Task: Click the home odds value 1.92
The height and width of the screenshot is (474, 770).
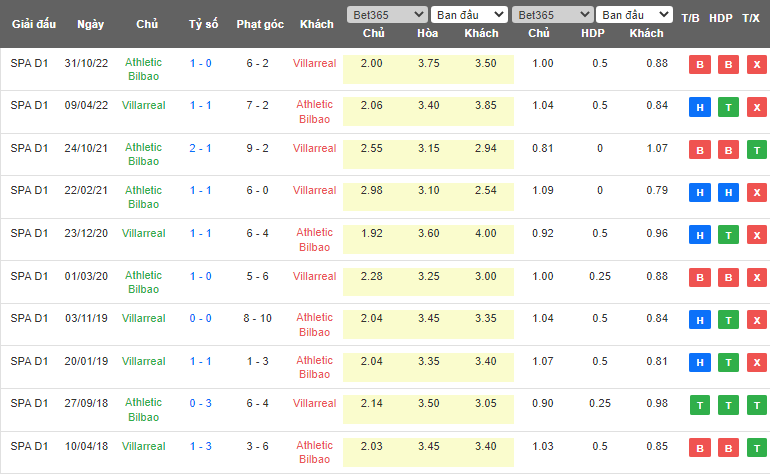Action: coord(372,233)
